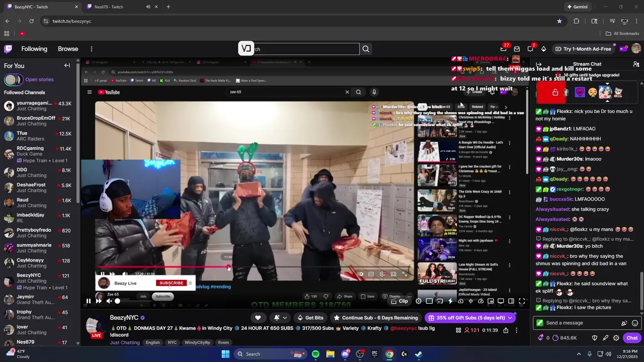
Task: Collapse the Stream Chat panel arrow
Action: 539,64
